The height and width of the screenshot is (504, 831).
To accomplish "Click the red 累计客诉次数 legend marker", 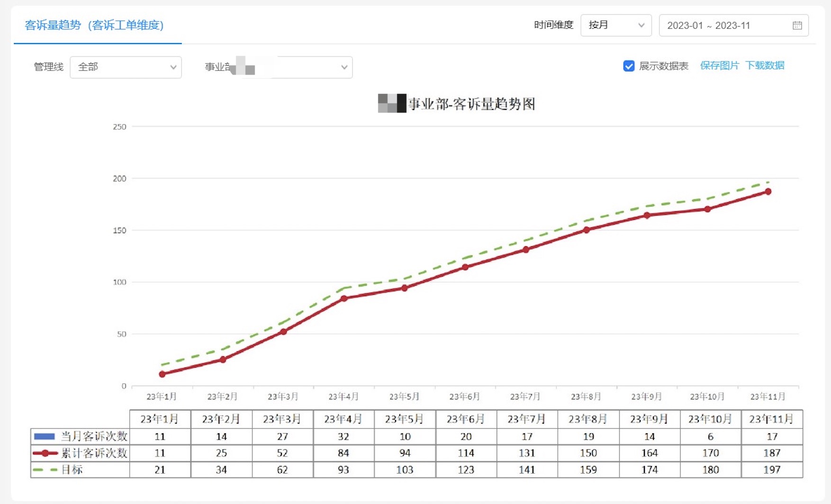I will 45,453.
